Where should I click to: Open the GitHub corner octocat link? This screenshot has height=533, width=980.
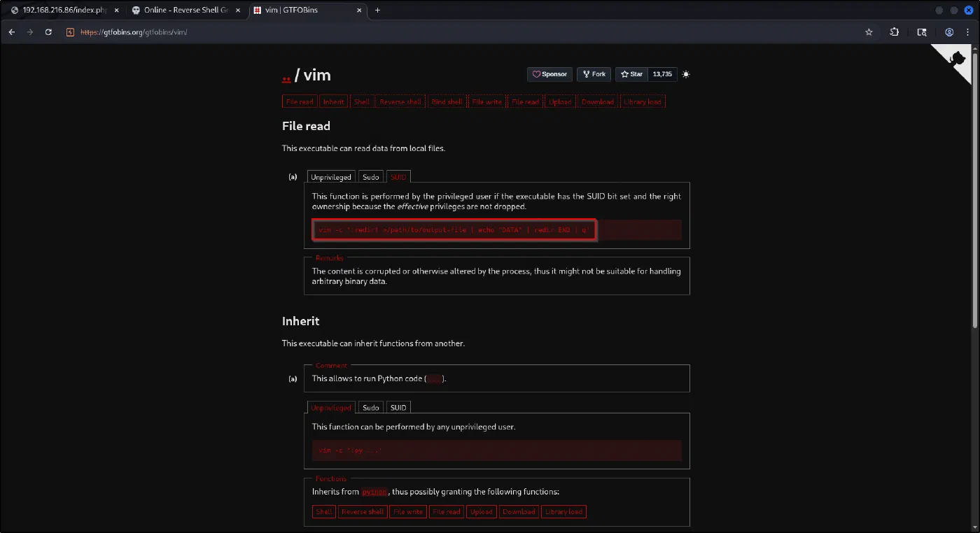click(x=958, y=60)
